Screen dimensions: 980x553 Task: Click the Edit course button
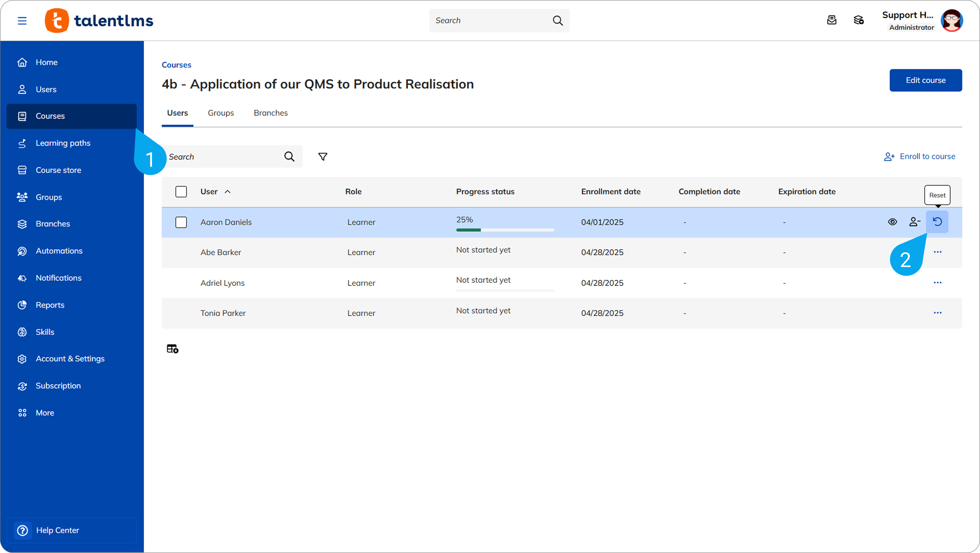coord(925,80)
